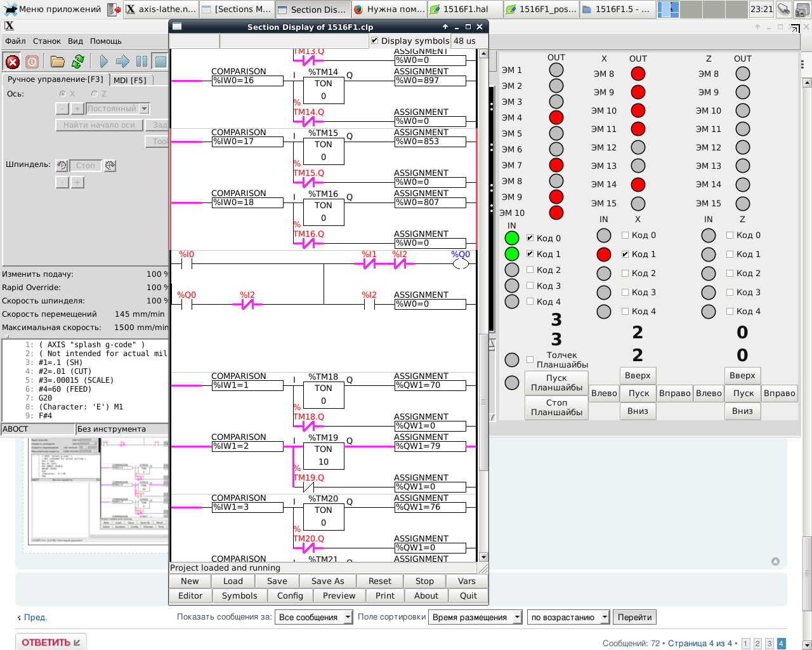The image size is (812, 650).
Task: Click the scroll-to-top circle icon on forum page
Action: (x=775, y=561)
